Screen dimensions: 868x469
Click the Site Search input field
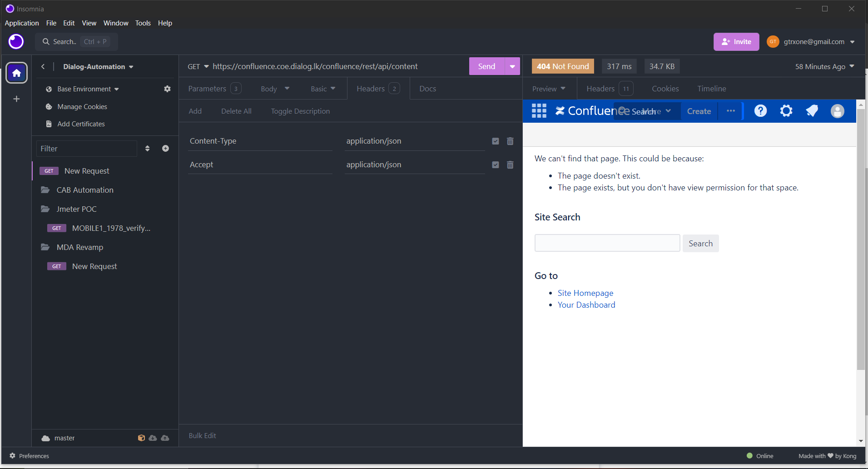click(607, 243)
